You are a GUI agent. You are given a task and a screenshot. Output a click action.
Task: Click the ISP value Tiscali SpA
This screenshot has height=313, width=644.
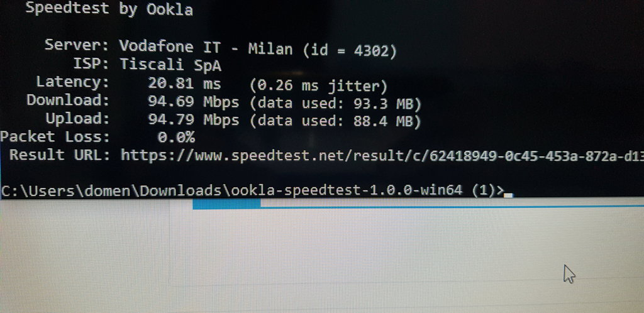[170, 65]
